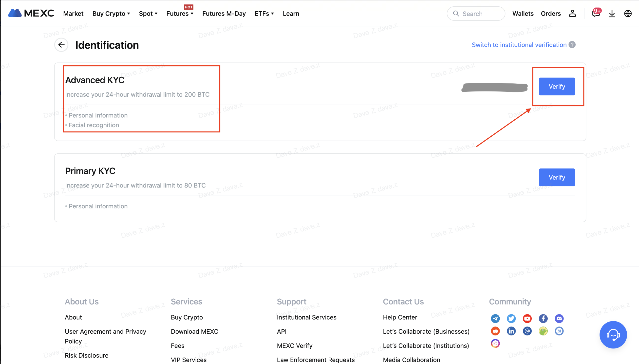Image resolution: width=639 pixels, height=364 pixels.
Task: Open the About footer link
Action: 73,317
